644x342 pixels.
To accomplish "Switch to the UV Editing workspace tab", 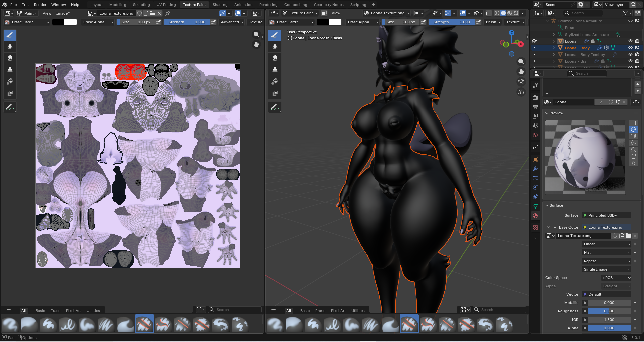I will point(166,5).
